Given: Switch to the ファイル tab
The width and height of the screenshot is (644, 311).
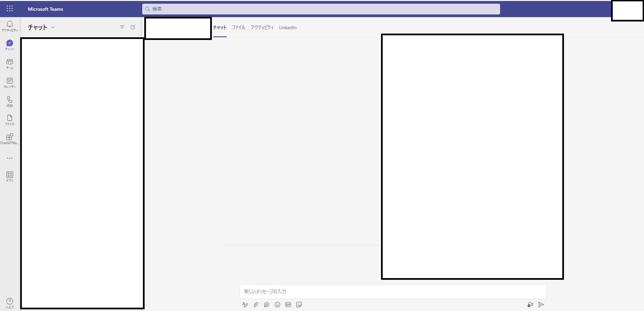Looking at the screenshot, I should tap(239, 28).
